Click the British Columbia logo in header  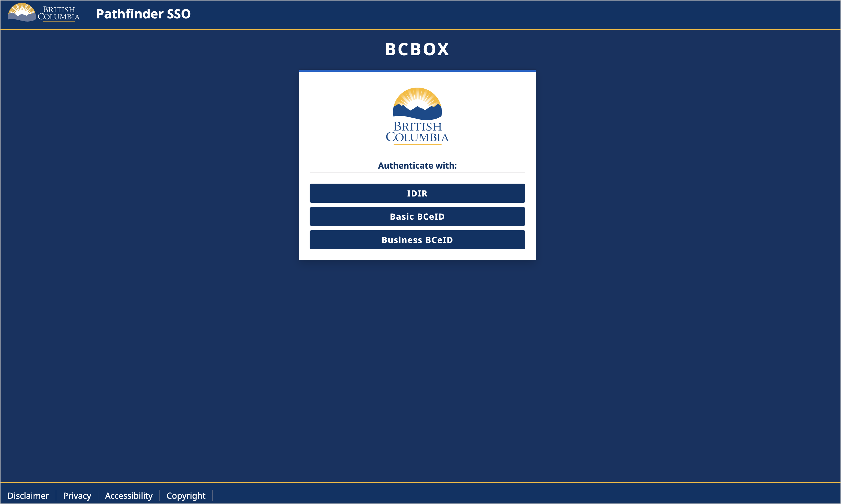[x=43, y=13]
